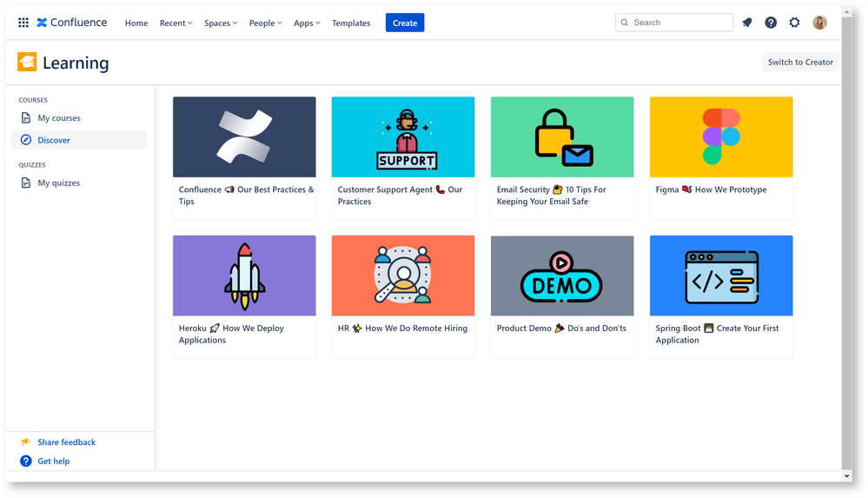Click 'Customer Support Agent Our Practices' title
Image resolution: width=868 pixels, height=498 pixels.
coord(400,196)
